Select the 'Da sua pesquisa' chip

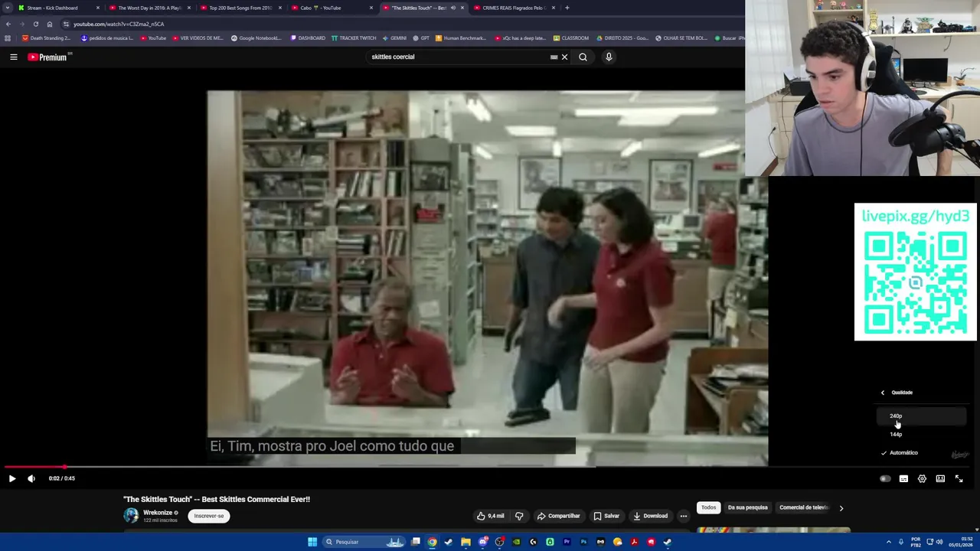click(x=747, y=507)
